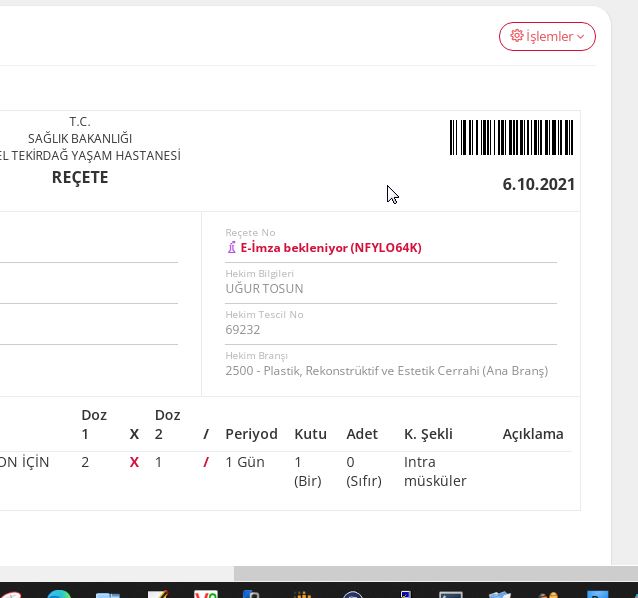Click the Kutu column header

click(x=310, y=434)
